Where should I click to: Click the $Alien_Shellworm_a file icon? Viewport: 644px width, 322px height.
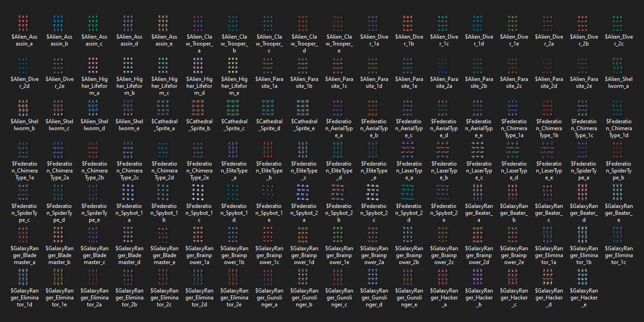pyautogui.click(x=619, y=65)
